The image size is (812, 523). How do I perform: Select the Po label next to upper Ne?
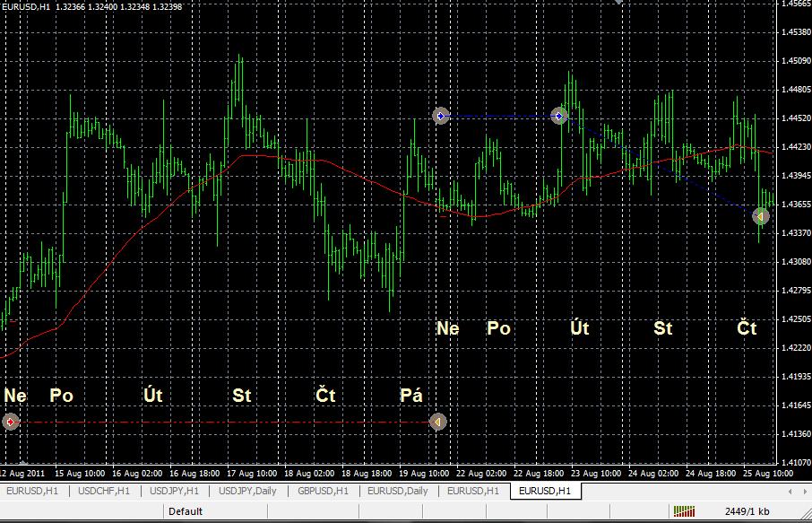pyautogui.click(x=498, y=328)
